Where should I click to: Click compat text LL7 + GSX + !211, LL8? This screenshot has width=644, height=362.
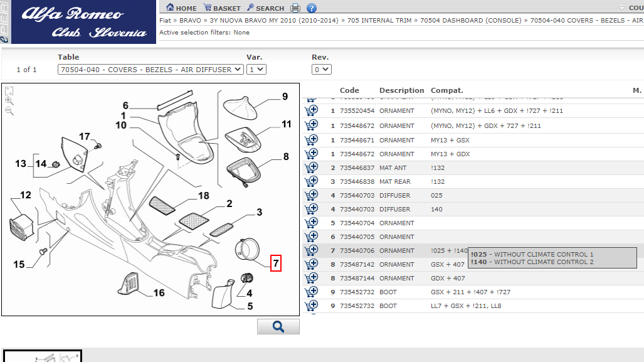tap(466, 306)
